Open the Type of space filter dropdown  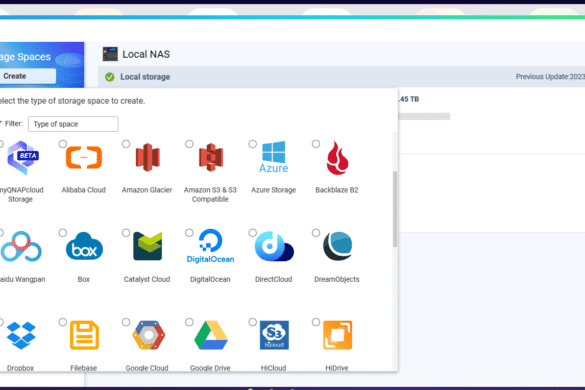pos(73,124)
